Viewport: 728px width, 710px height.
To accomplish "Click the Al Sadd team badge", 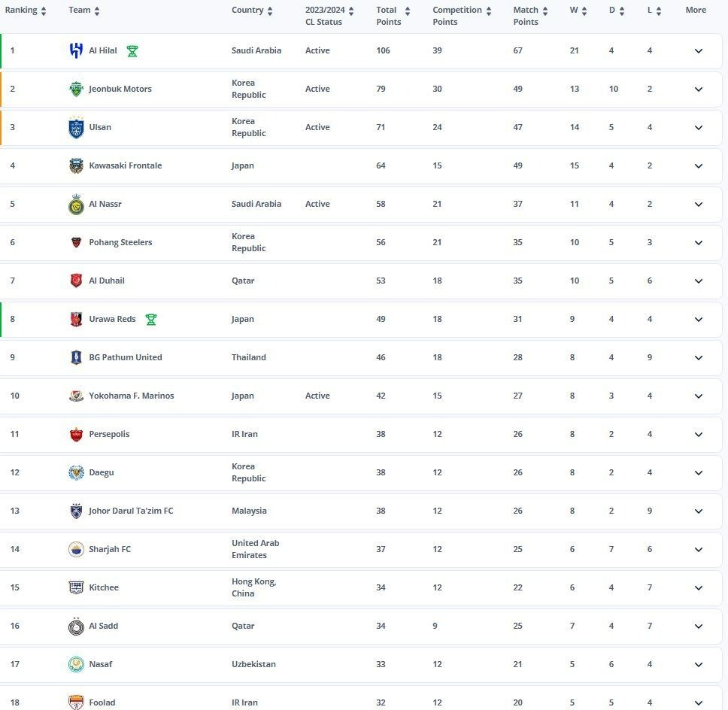I will 76,626.
